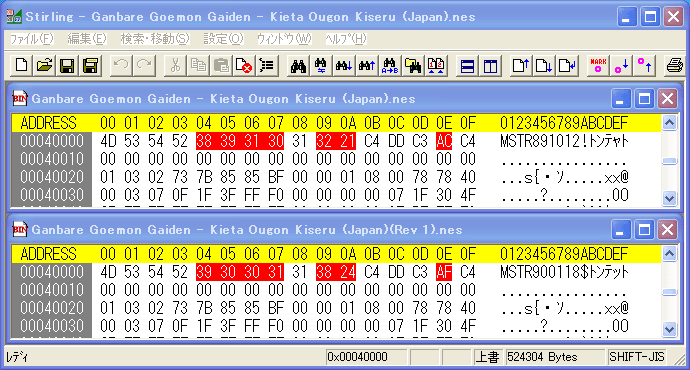Cut selection with scissors icon

click(x=175, y=66)
